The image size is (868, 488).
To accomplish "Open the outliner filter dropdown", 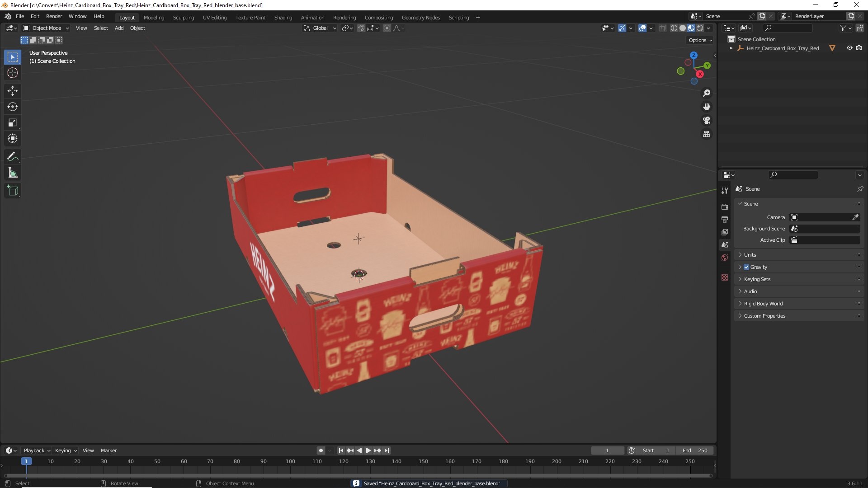I will tap(845, 28).
